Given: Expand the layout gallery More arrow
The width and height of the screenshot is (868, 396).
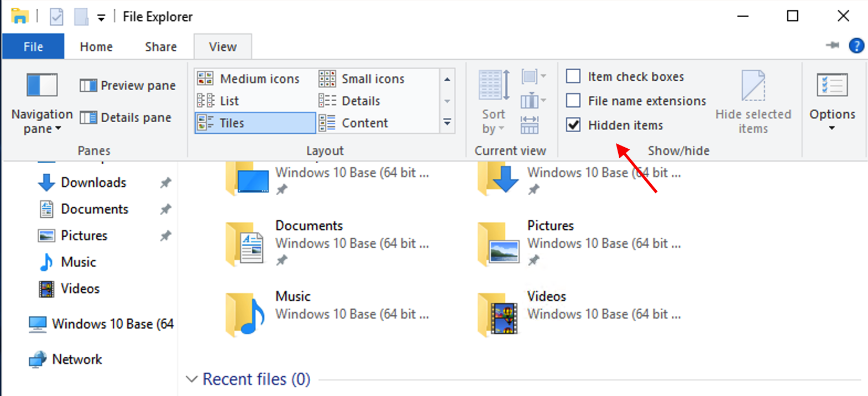Looking at the screenshot, I should pos(447,122).
